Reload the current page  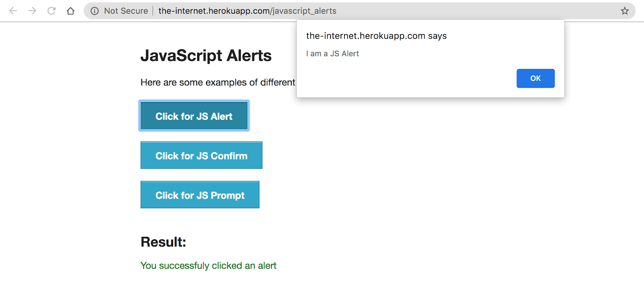point(51,11)
